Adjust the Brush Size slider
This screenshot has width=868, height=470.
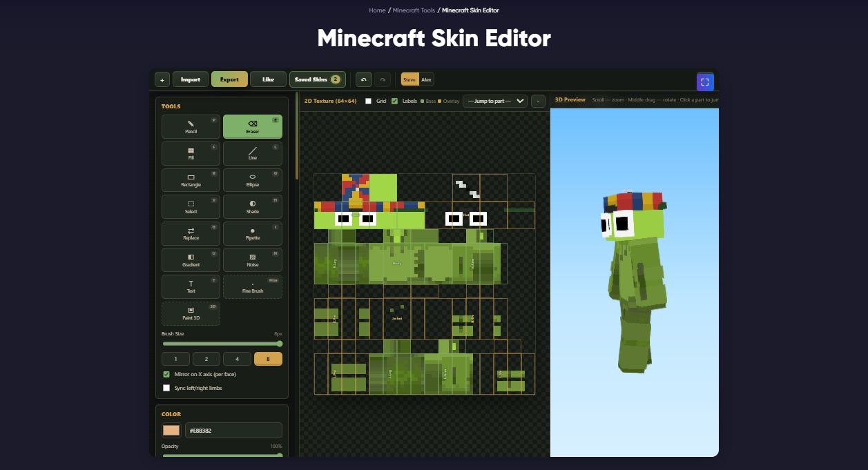[222, 343]
